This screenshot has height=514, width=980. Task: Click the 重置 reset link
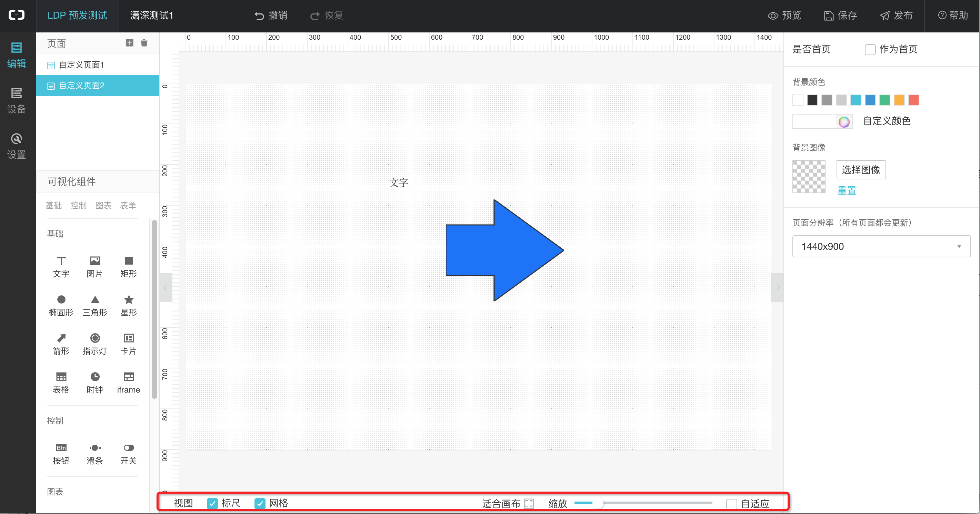coord(847,190)
